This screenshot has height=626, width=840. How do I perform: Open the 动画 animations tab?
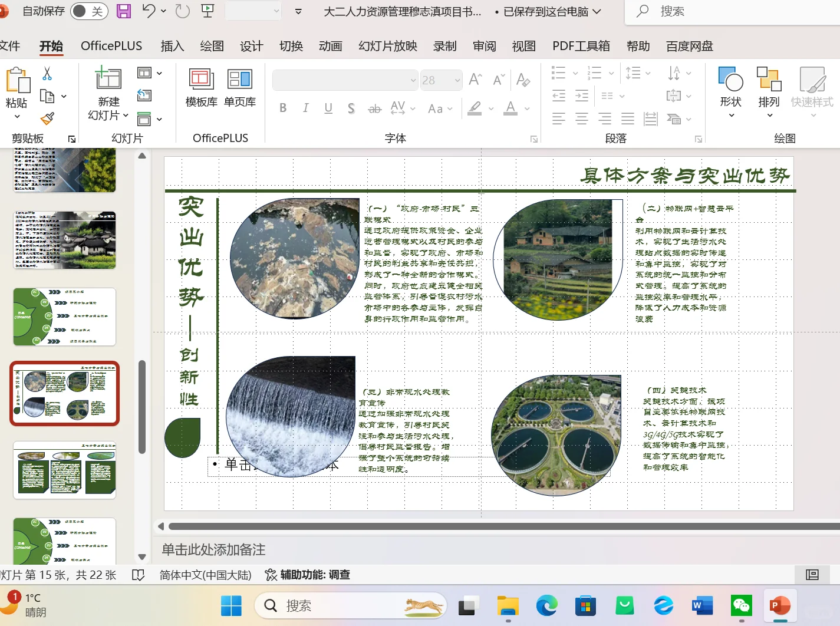pyautogui.click(x=330, y=46)
